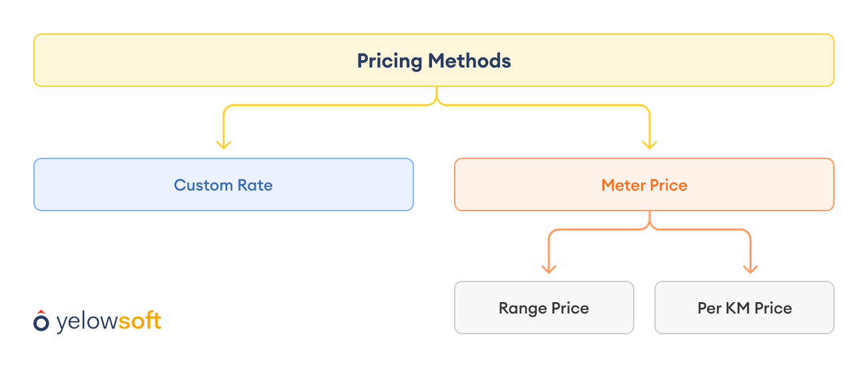Click the orange arrowhead pointing to Per KM Price
This screenshot has width=868, height=367.
(750, 268)
